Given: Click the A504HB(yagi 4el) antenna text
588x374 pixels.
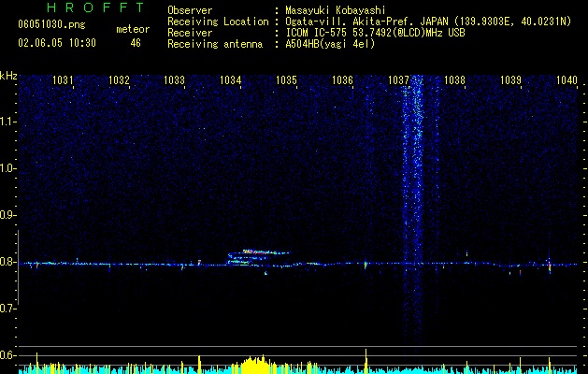Looking at the screenshot, I should point(330,44).
